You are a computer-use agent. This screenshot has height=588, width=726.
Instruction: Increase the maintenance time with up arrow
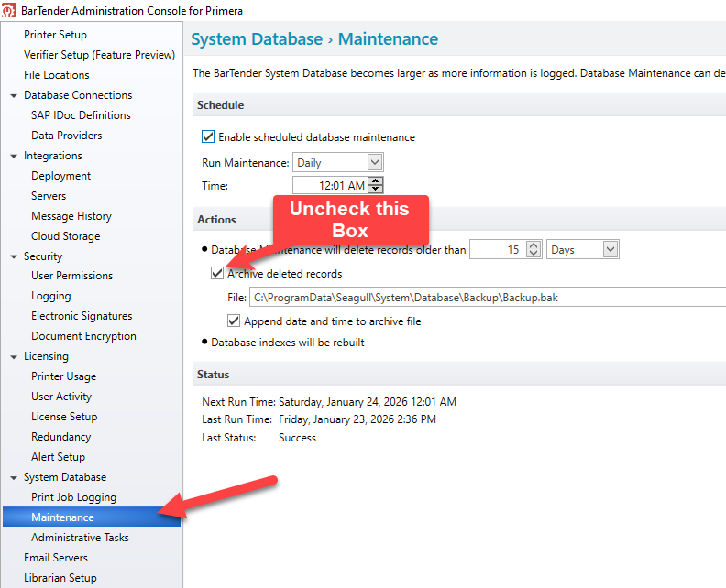click(x=375, y=181)
